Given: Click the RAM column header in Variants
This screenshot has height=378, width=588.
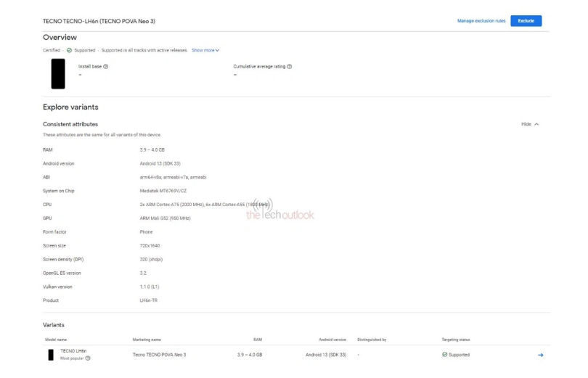Looking at the screenshot, I should pyautogui.click(x=258, y=340).
